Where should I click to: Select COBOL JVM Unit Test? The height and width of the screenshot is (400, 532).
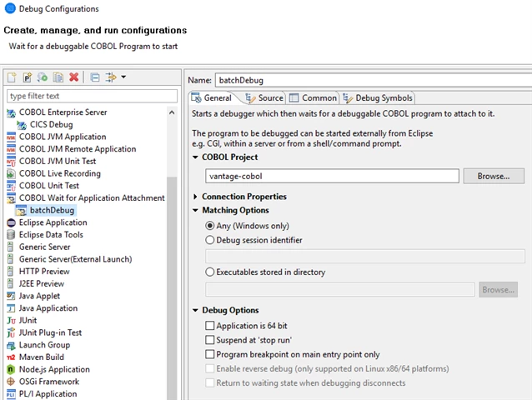tap(58, 161)
